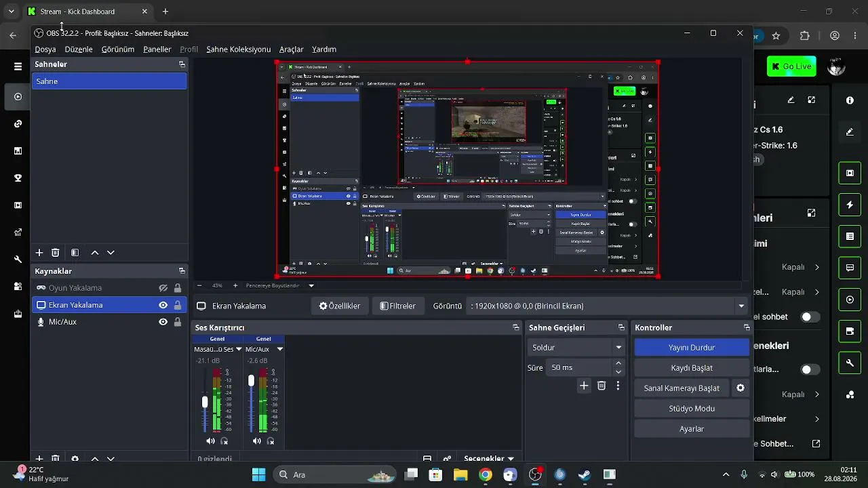This screenshot has width=868, height=488.
Task: Open the Sahne Koleksiyonu menu
Action: 239,49
